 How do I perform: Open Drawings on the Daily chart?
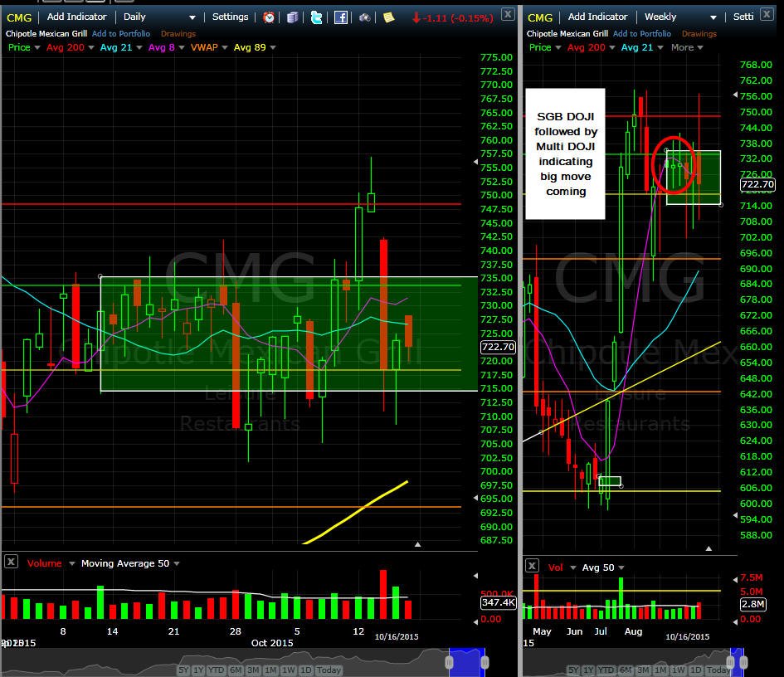pyautogui.click(x=178, y=33)
